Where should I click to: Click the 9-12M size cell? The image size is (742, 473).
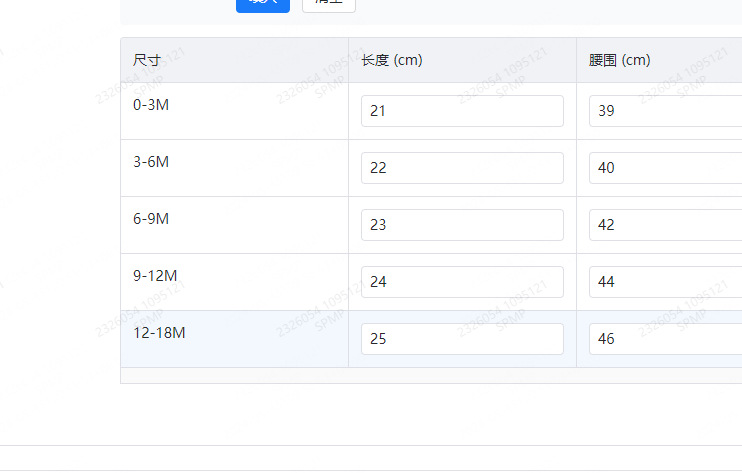tap(155, 275)
